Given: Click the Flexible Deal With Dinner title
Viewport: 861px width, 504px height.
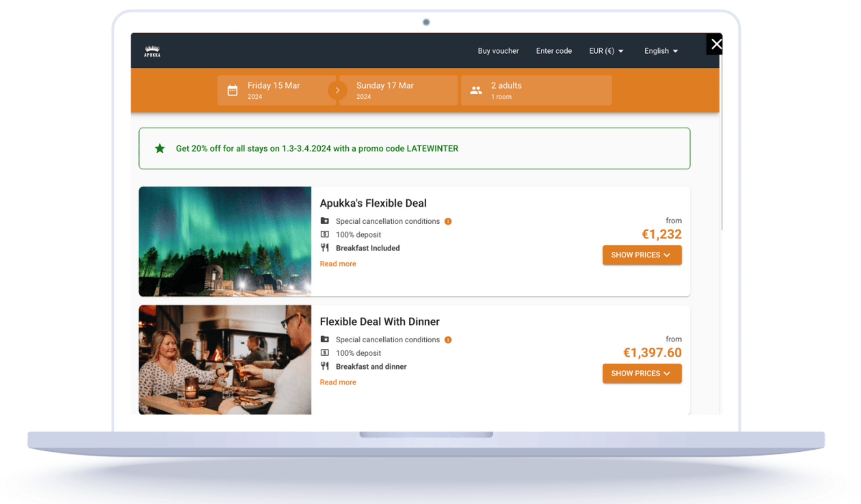Looking at the screenshot, I should click(379, 322).
